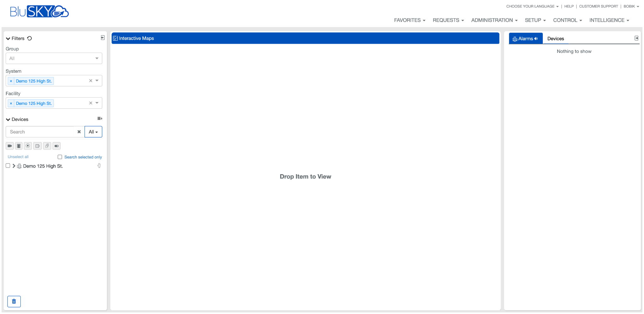
Task: Check the Demo 125 High St. tree checkbox
Action: click(x=8, y=166)
